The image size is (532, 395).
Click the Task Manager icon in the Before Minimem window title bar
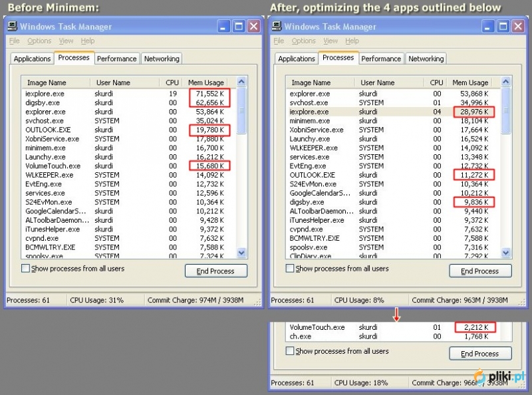point(13,26)
